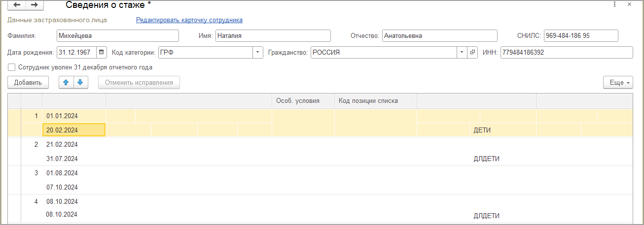
Task: Click the Добавить button
Action: [x=28, y=82]
